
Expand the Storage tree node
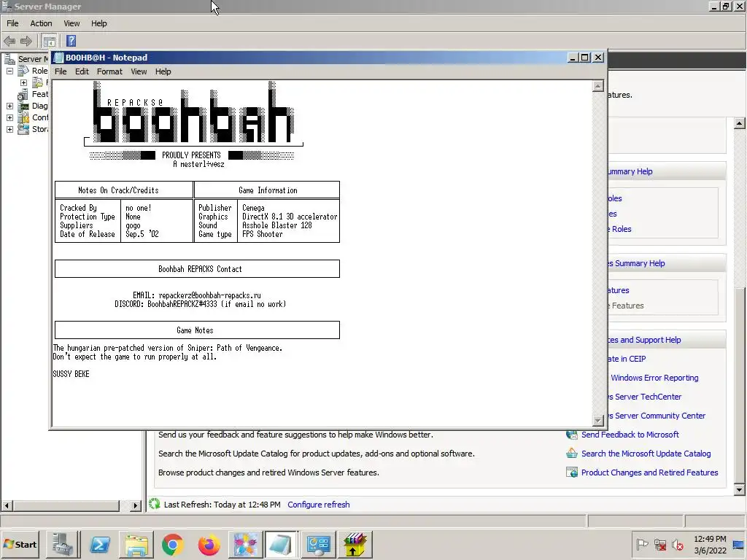(9, 129)
